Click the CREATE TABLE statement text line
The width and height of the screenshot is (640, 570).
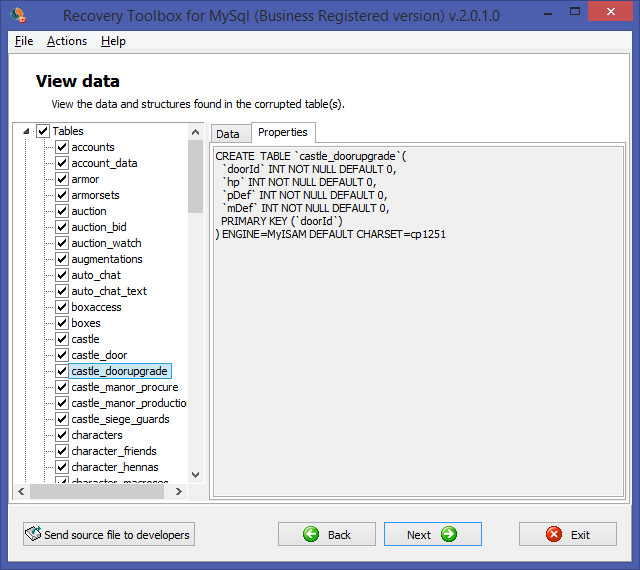[x=311, y=156]
